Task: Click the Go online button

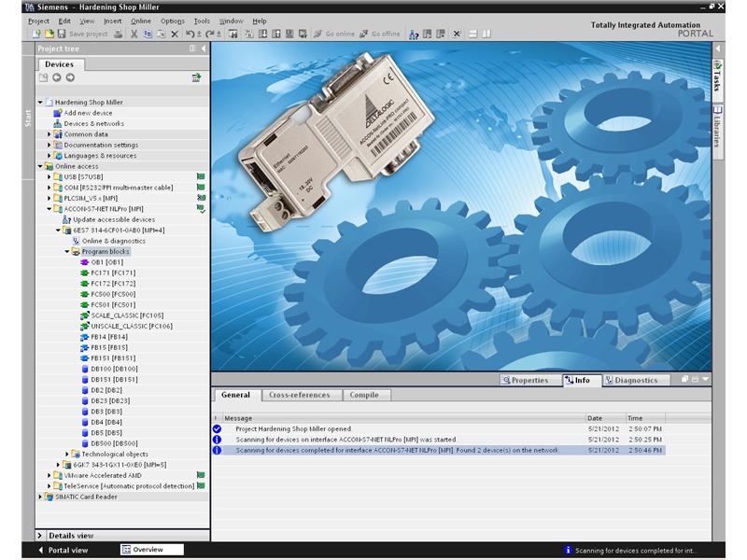Action: (x=334, y=34)
